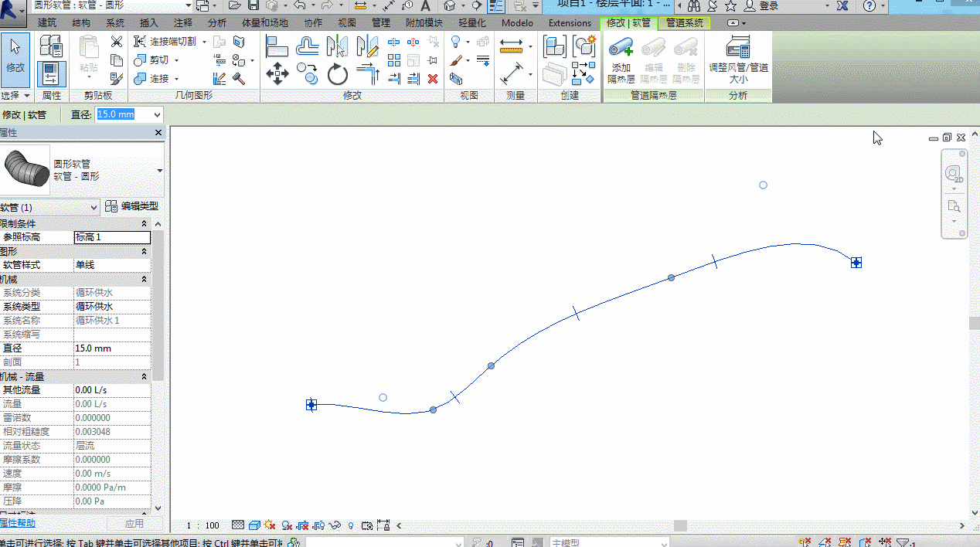Screen dimensions: 980x547
Task: Click the 参照标高 value field
Action: coord(112,237)
